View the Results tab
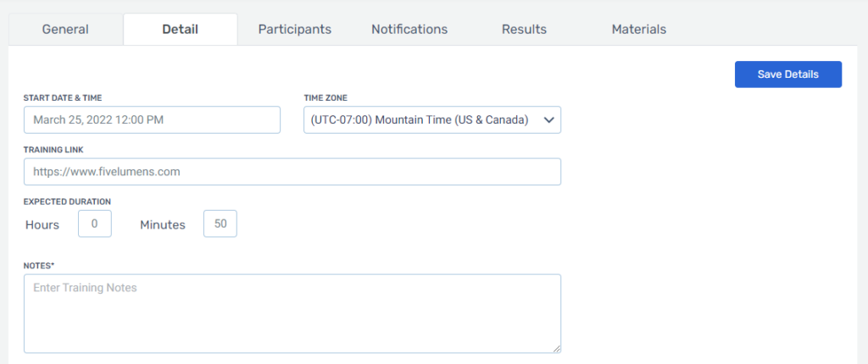Screen dimensions: 868x364 click(x=524, y=30)
